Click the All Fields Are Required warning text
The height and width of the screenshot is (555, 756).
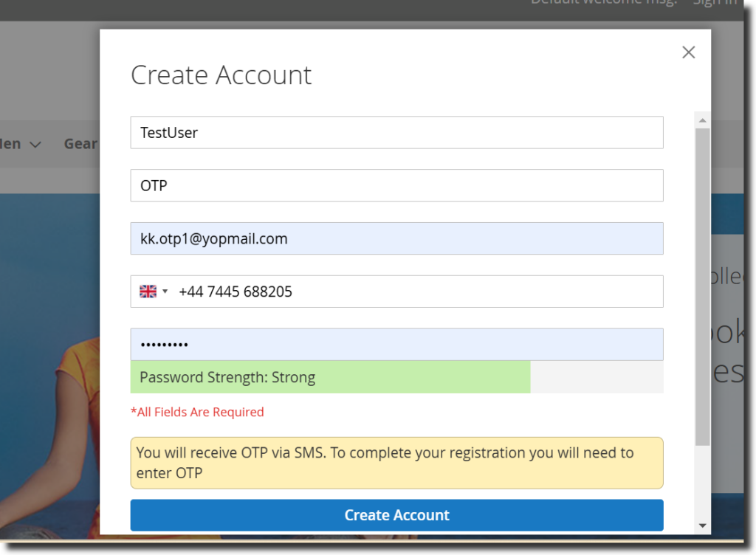198,412
